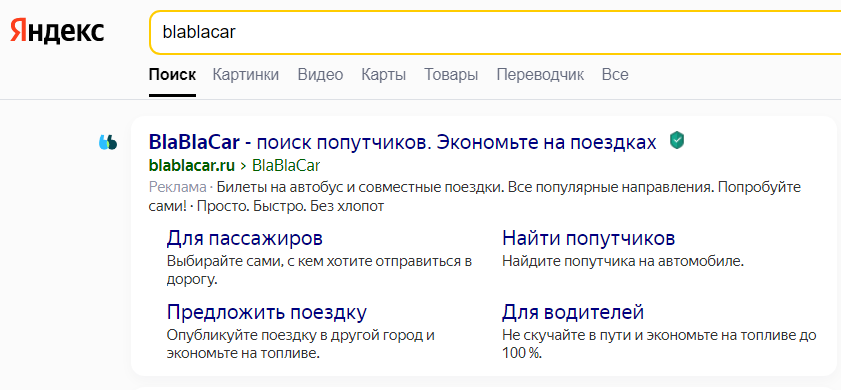The image size is (841, 390).
Task: Click the BlaBlaCar favicon beside the ad
Action: pyautogui.click(x=108, y=142)
